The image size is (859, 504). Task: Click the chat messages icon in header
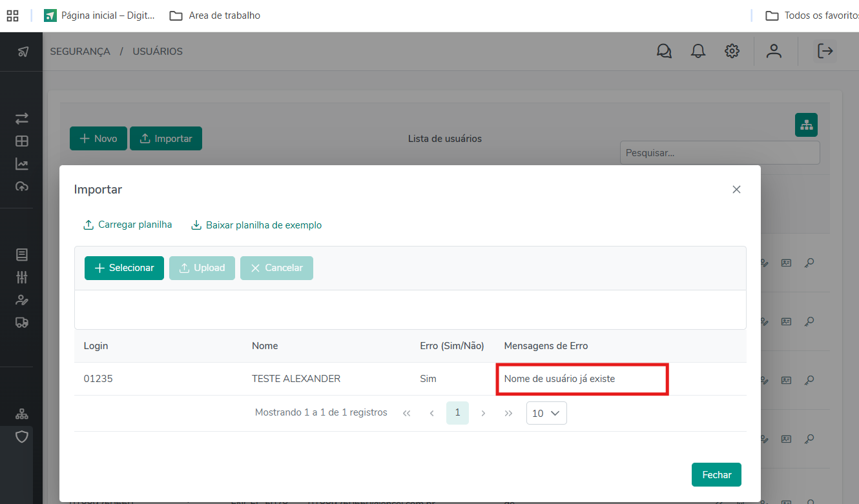click(x=664, y=51)
